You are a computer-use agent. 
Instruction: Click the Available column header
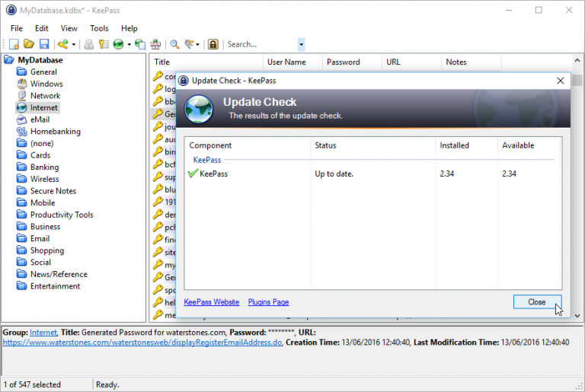click(529, 145)
